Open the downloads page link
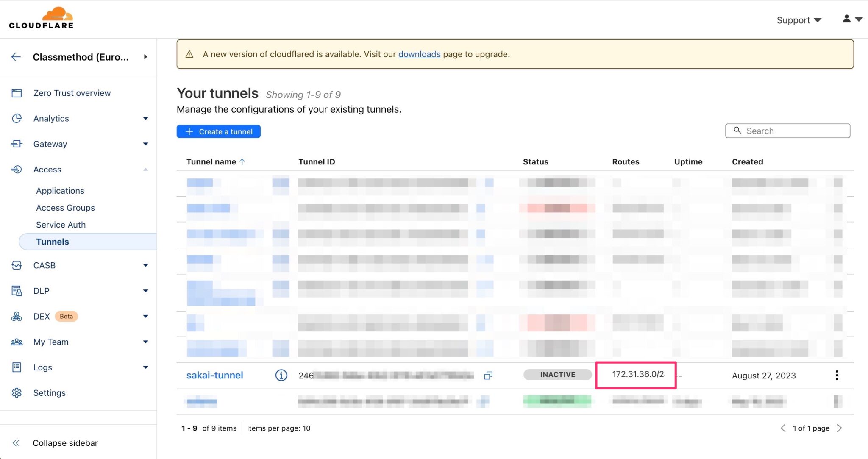This screenshot has height=459, width=868. tap(419, 54)
